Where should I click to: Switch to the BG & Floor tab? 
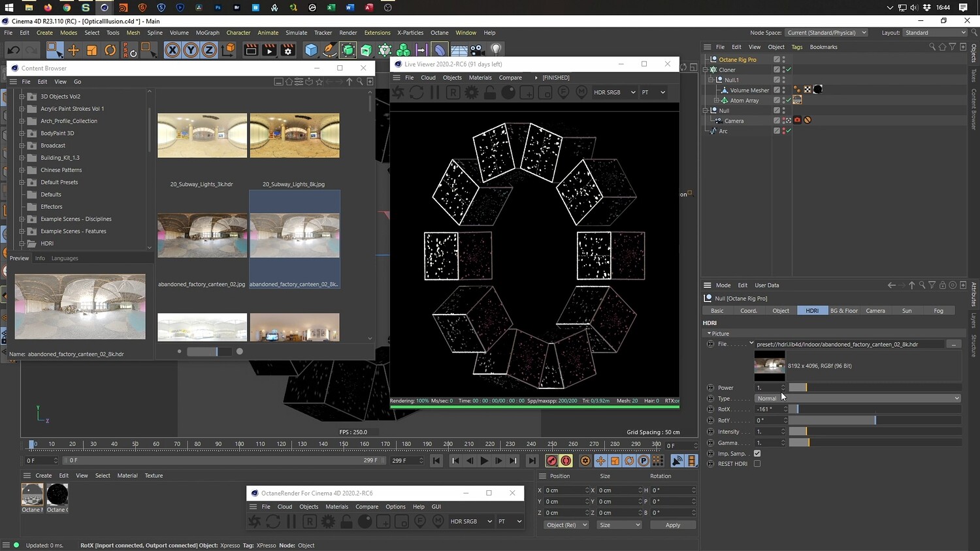843,311
